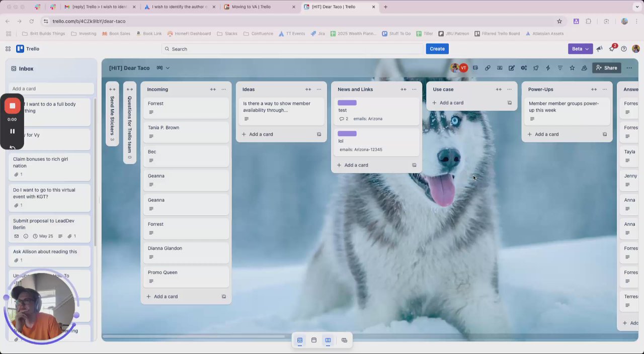Open the card-shaped icon next to VT avatar
The image size is (644, 354).
[475, 68]
